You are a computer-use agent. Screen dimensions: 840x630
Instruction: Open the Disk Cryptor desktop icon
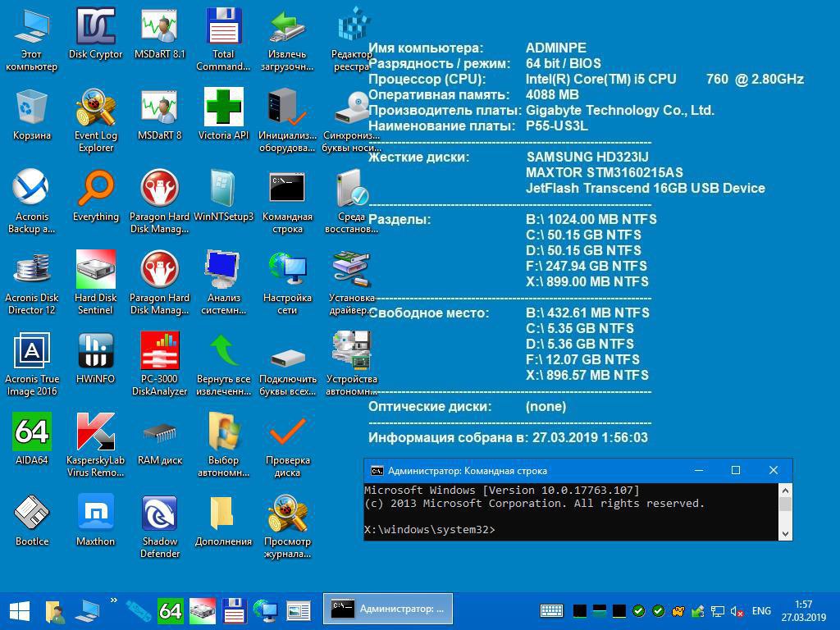pyautogui.click(x=95, y=33)
